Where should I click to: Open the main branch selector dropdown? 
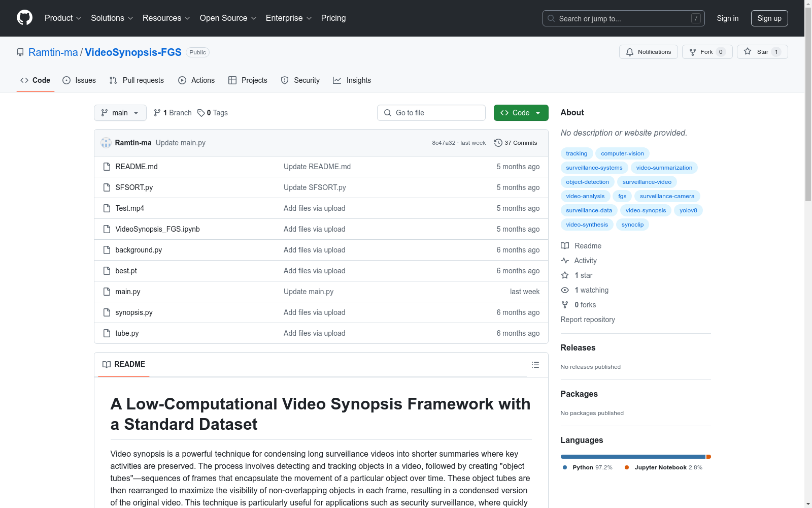pos(120,113)
